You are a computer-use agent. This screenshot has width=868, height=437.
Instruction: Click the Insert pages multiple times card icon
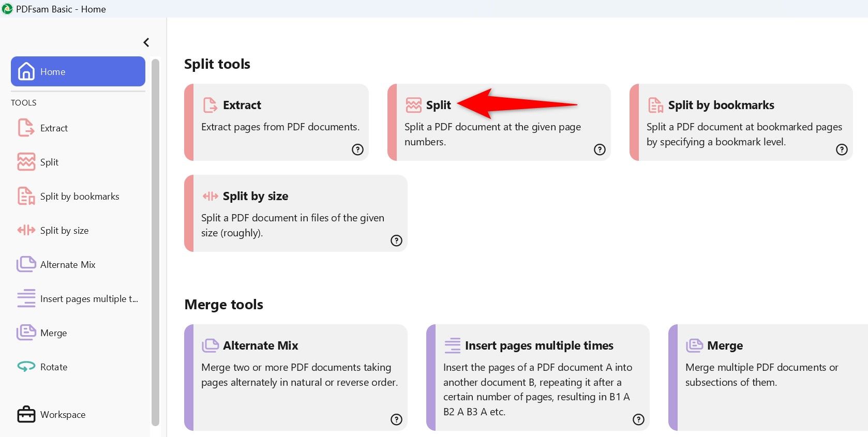(452, 345)
